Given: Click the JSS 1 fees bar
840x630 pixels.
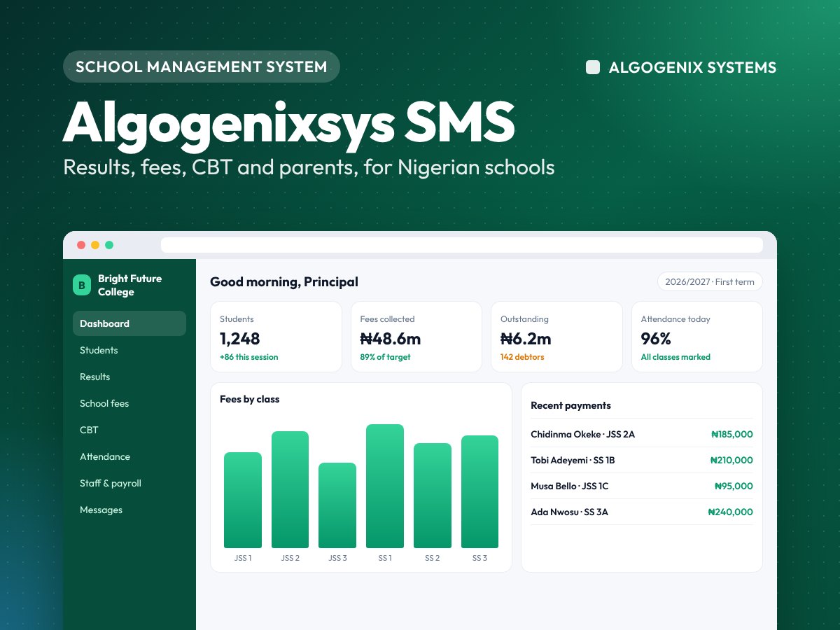Looking at the screenshot, I should [x=243, y=500].
